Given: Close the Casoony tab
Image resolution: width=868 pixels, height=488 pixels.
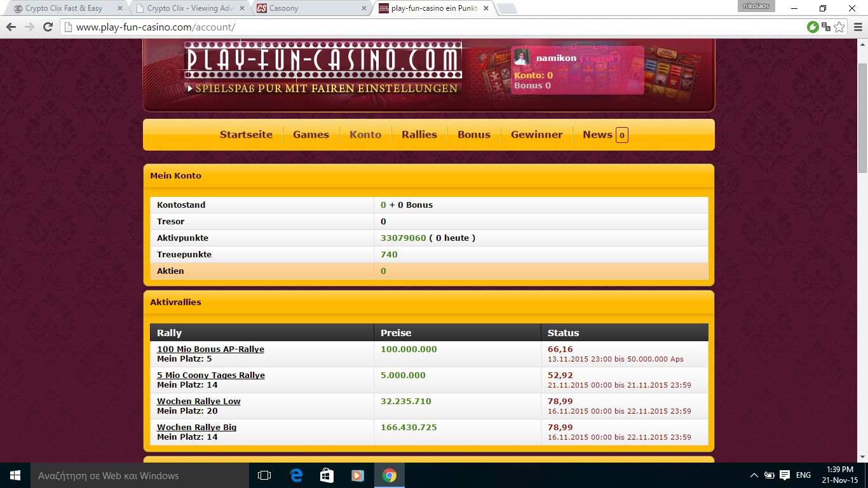Looking at the screenshot, I should pos(363,8).
